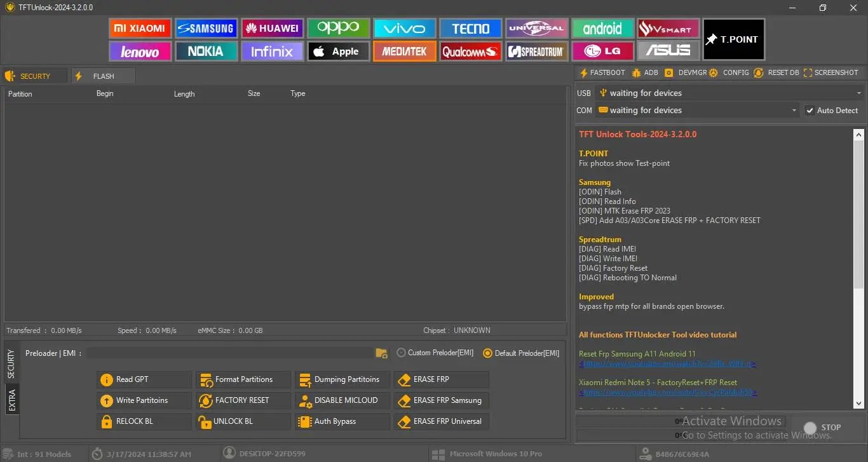
Task: Click the DISABLE MICLOUD button
Action: click(342, 400)
